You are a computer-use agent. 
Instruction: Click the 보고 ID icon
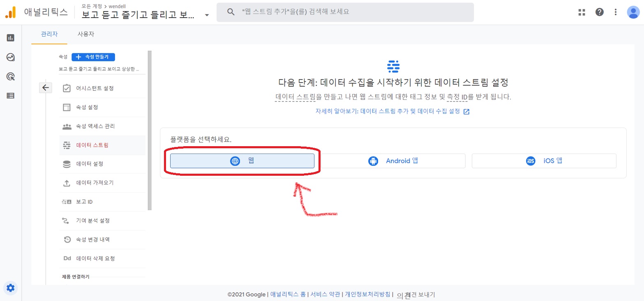pos(67,202)
